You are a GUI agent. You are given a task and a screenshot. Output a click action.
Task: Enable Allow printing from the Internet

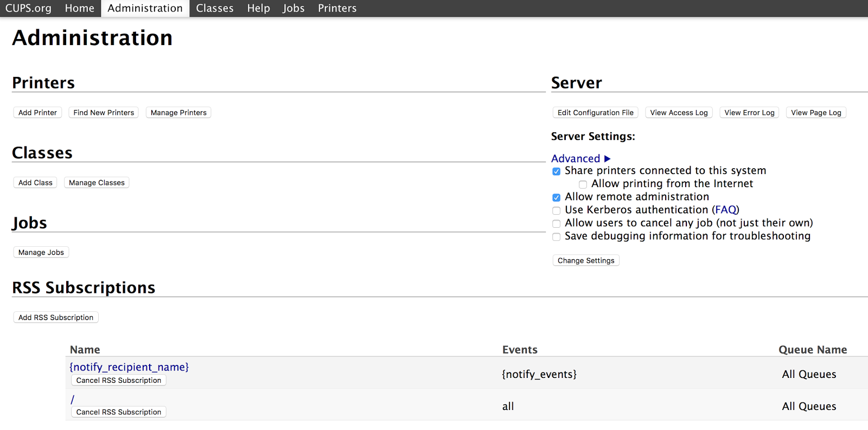point(583,184)
